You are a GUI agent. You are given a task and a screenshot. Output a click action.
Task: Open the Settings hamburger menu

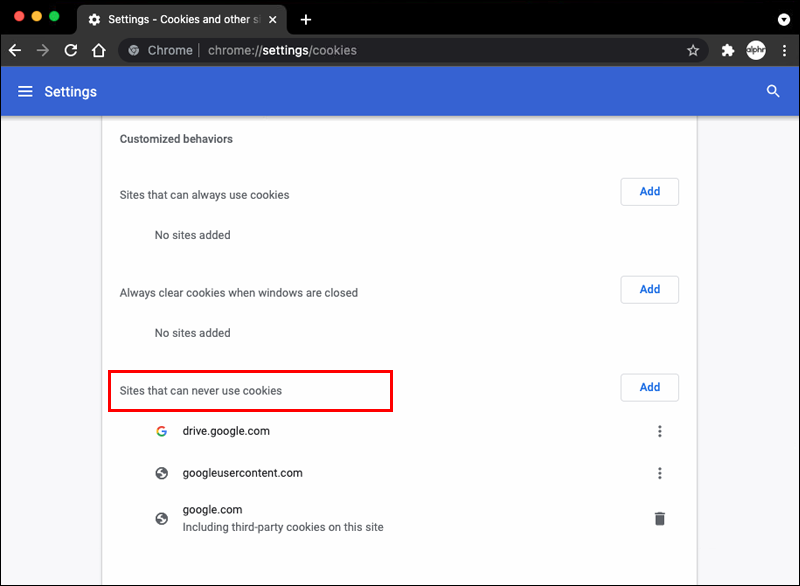pos(25,92)
